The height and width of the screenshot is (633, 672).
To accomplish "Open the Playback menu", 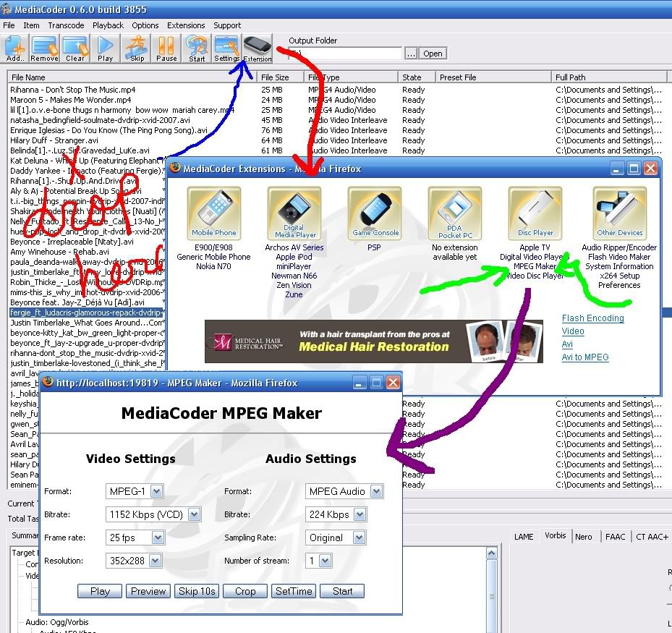I will click(108, 25).
